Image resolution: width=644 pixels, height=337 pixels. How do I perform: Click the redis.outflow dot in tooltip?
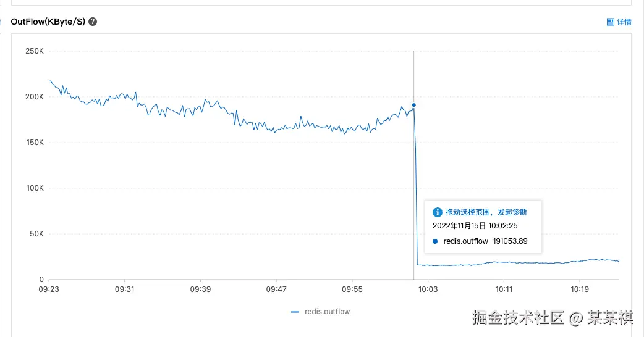click(436, 241)
